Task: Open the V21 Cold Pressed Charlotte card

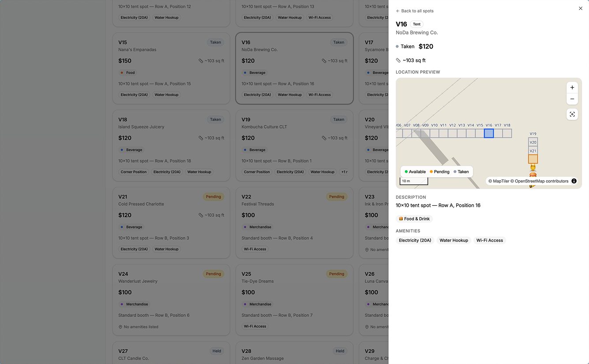Action: pos(171,223)
